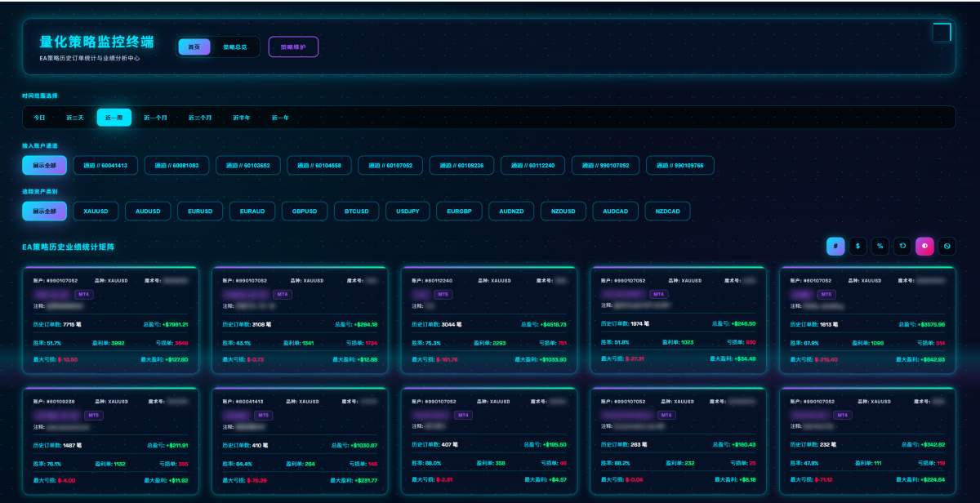Filter by channel 60112240
980x503 pixels.
click(533, 165)
